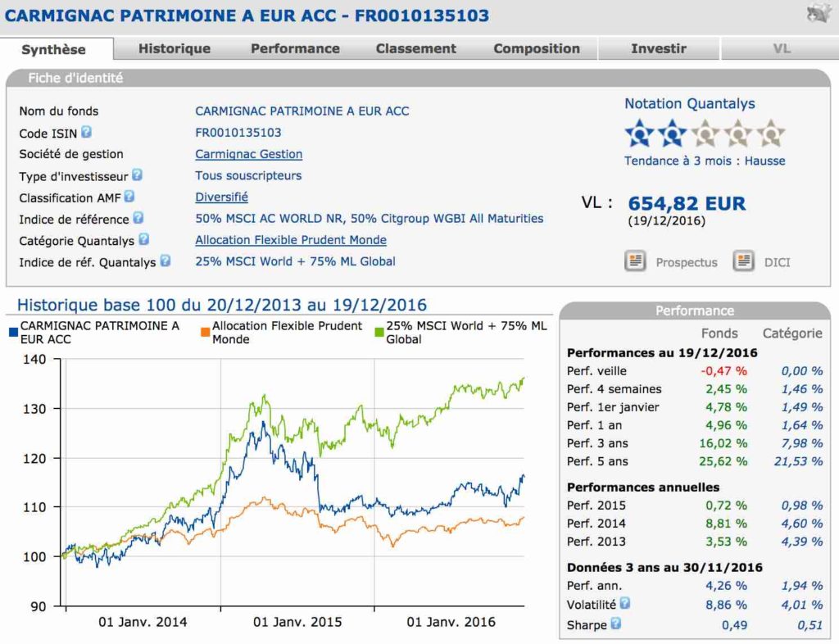The image size is (839, 644).
Task: Click the Fonds column header
Action: point(719,333)
